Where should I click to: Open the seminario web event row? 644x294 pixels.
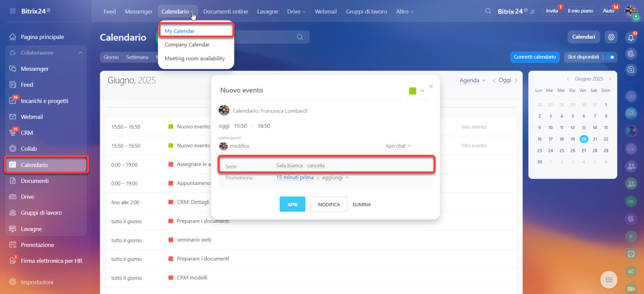coord(311,240)
